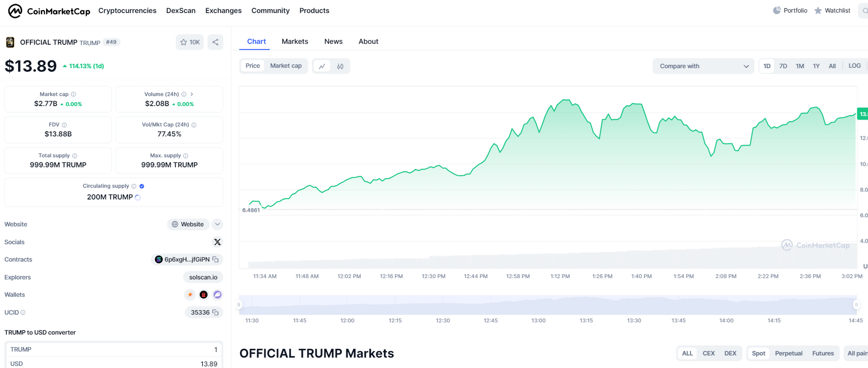
Task: Open the Compare with dropdown
Action: pyautogui.click(x=703, y=66)
